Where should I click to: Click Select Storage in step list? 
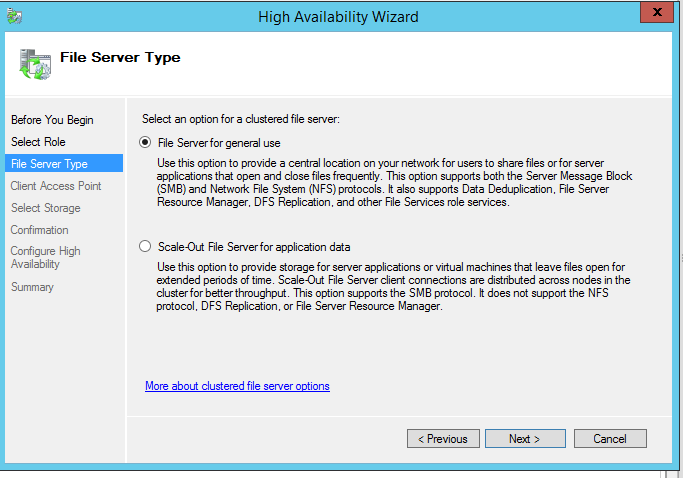pos(46,208)
